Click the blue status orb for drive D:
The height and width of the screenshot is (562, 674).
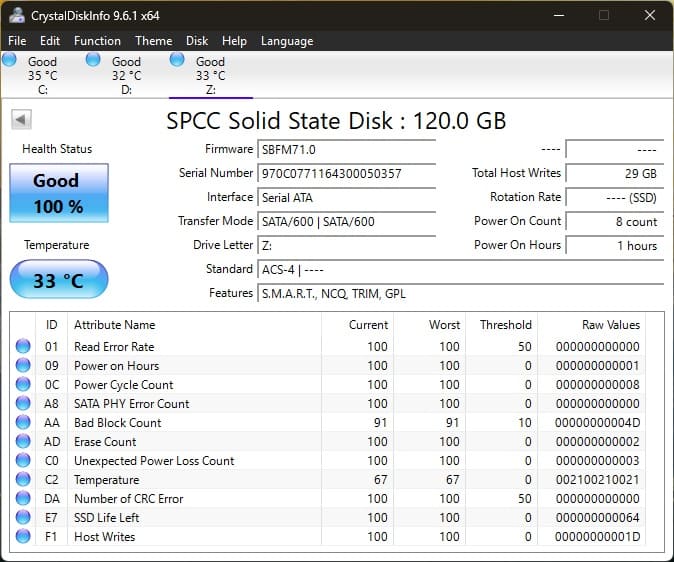click(93, 59)
